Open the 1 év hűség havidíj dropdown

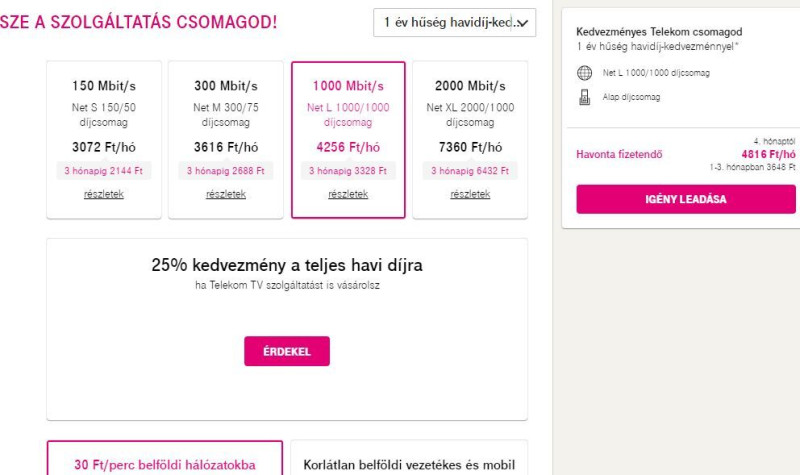455,22
